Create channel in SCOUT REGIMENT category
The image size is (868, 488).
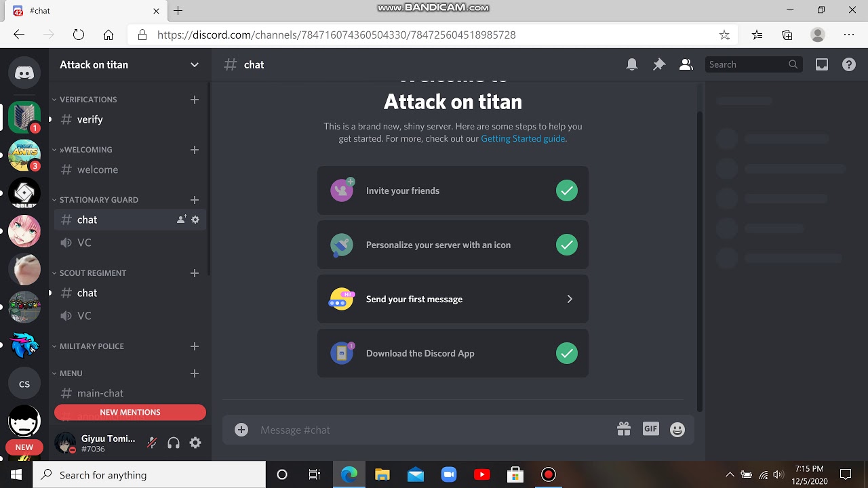click(195, 273)
